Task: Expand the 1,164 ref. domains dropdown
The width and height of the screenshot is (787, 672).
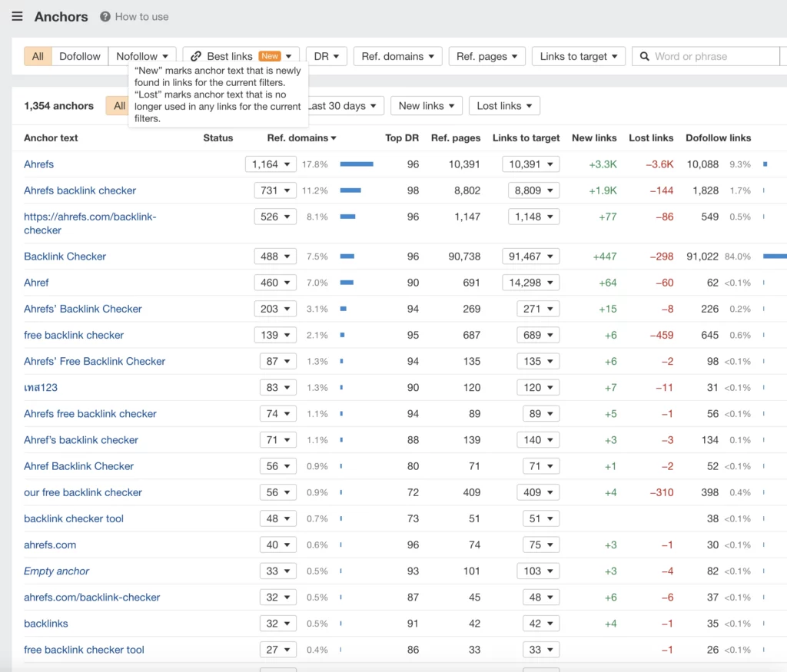Action: [271, 164]
